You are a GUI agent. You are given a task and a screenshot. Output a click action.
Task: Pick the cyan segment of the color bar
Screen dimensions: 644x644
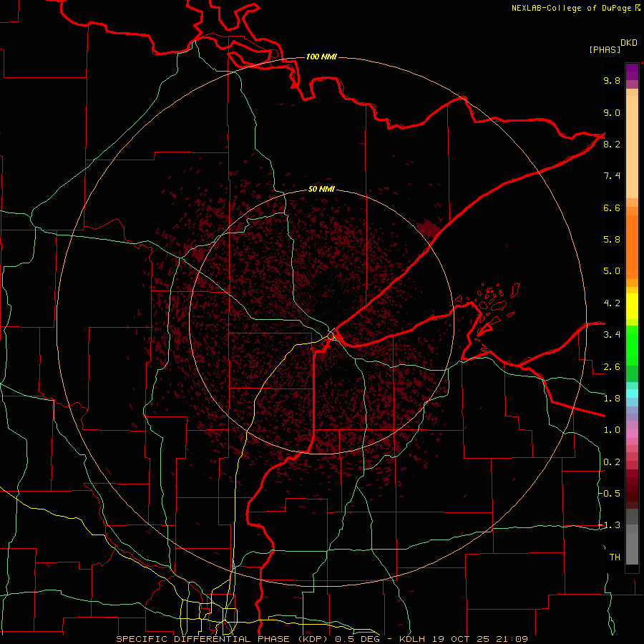coord(632,394)
